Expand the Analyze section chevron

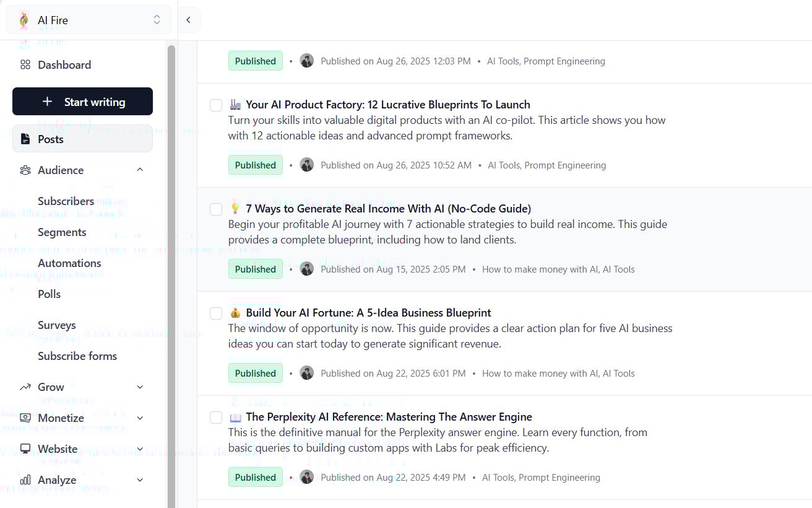pos(140,480)
